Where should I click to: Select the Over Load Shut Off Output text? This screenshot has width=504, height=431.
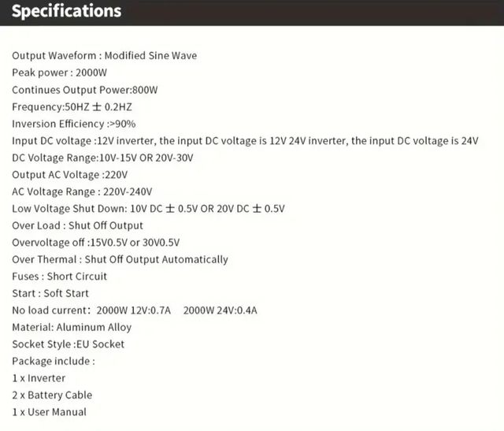click(77, 226)
